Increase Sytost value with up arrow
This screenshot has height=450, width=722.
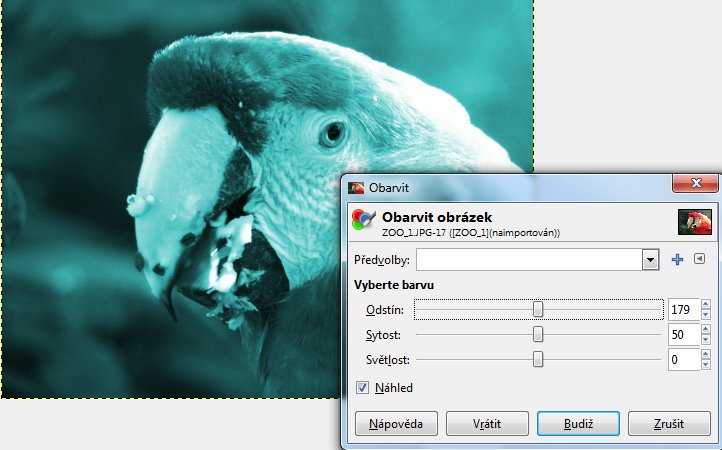pos(706,329)
